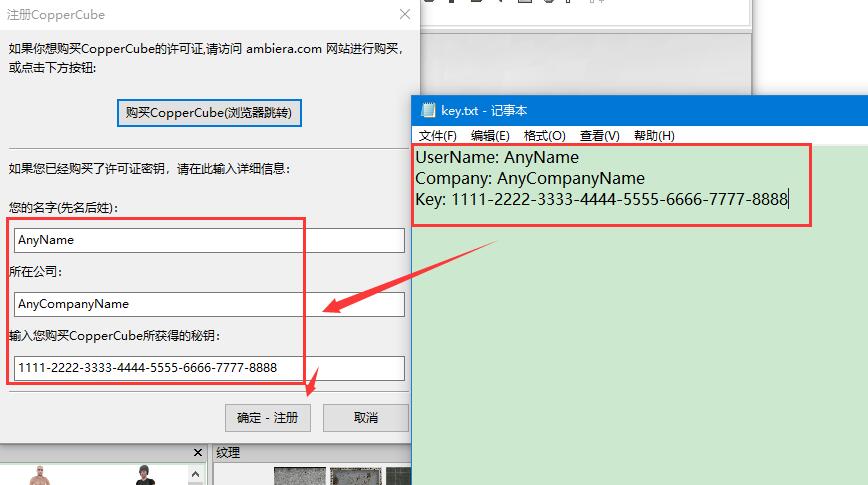This screenshot has height=485, width=868.
Task: Click the 确定 - 注册 confirm register button
Action: coord(267,417)
